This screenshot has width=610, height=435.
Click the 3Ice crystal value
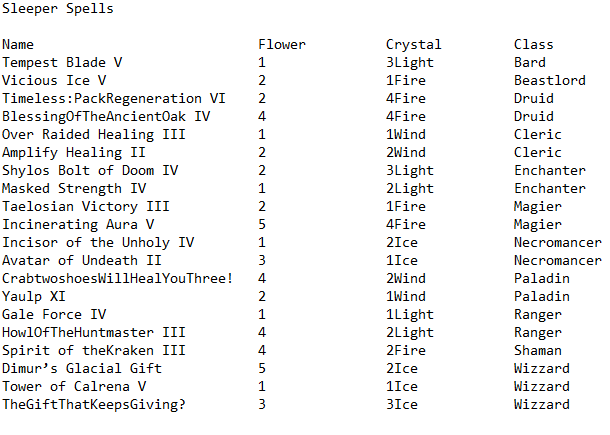pyautogui.click(x=402, y=405)
